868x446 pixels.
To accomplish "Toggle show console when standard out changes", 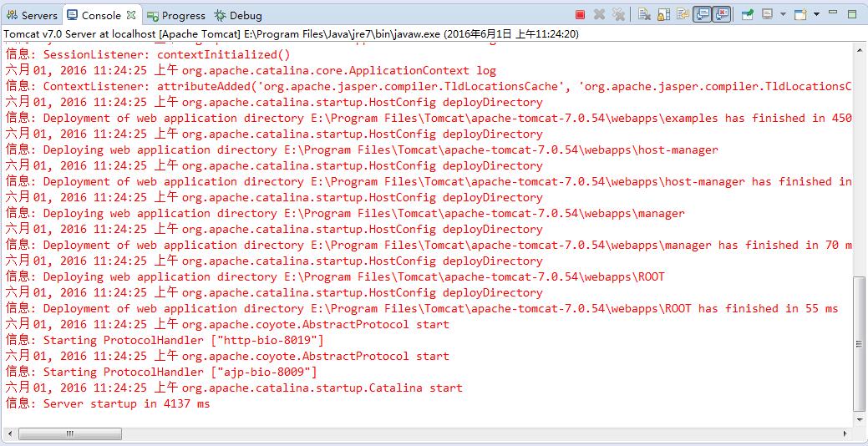I will [x=703, y=15].
